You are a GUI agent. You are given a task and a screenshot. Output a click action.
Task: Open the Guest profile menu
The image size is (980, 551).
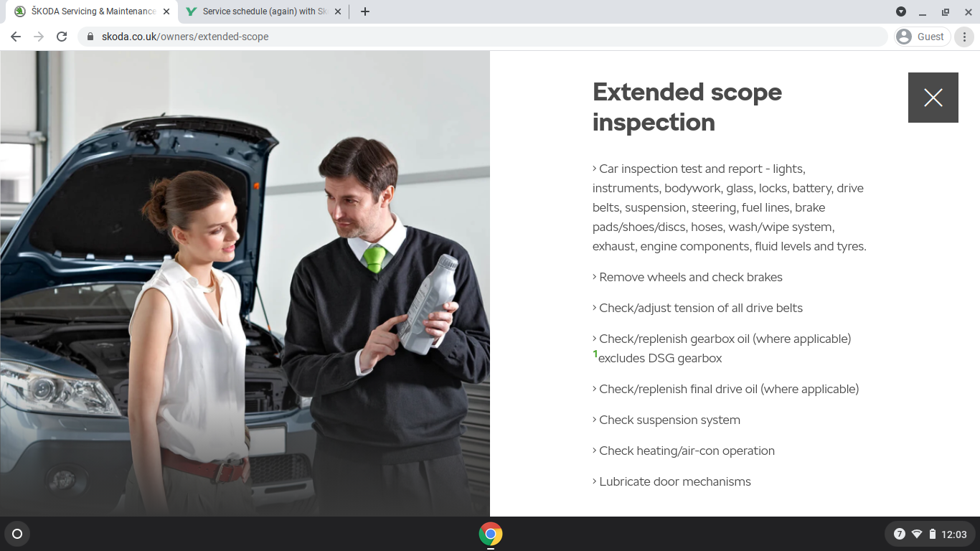pos(922,37)
